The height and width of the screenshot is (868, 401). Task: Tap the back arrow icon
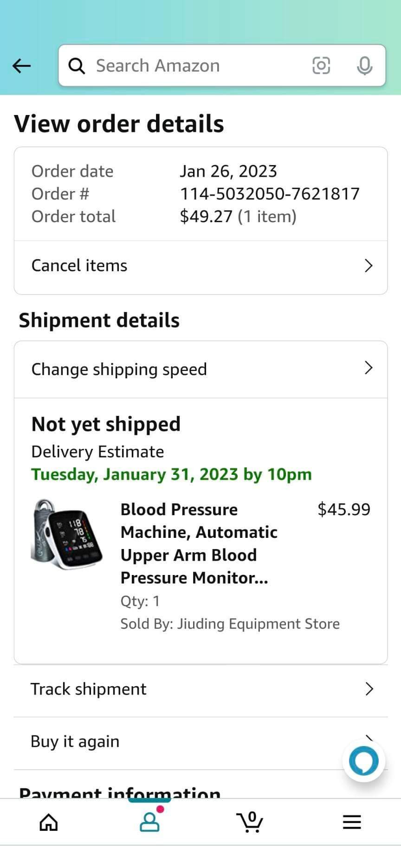pyautogui.click(x=21, y=66)
